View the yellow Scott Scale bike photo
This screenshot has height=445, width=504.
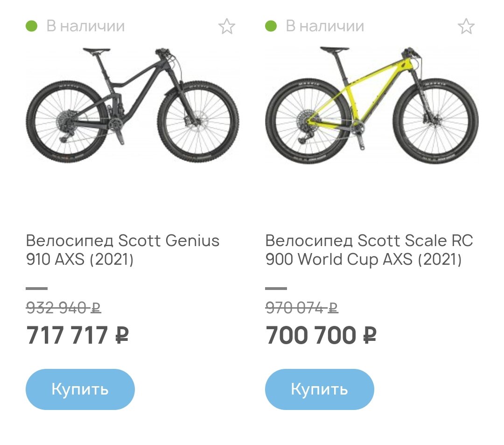(371, 105)
